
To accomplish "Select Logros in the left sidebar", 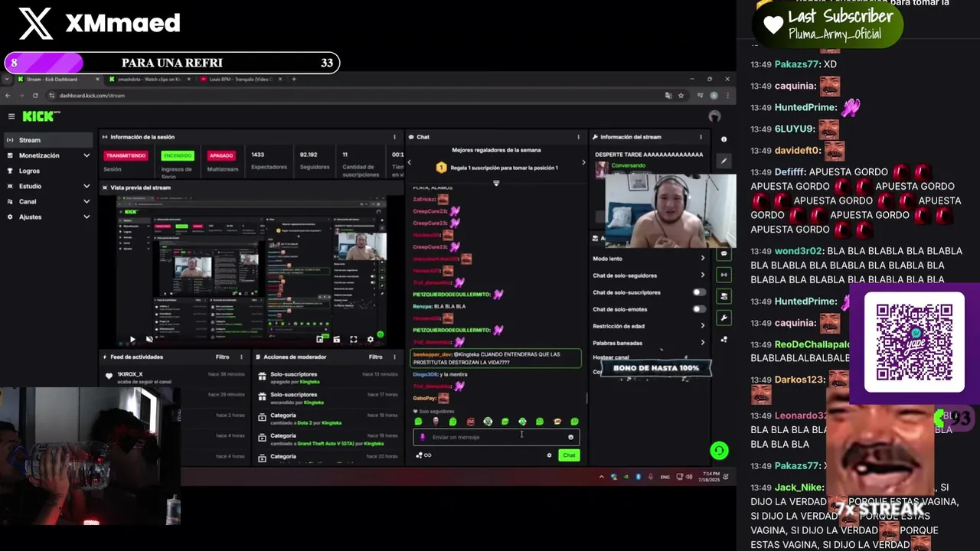I will (x=47, y=171).
